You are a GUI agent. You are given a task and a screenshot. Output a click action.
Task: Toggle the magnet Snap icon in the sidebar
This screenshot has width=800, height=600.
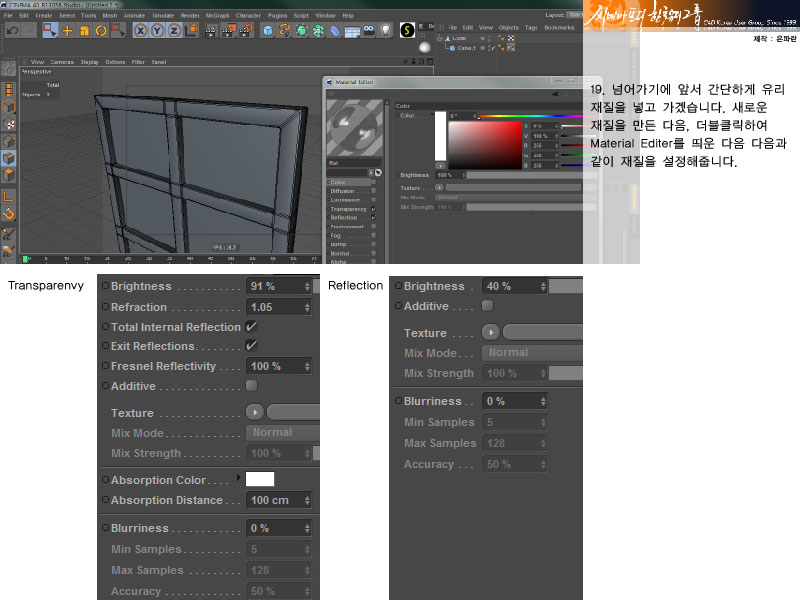(x=8, y=214)
